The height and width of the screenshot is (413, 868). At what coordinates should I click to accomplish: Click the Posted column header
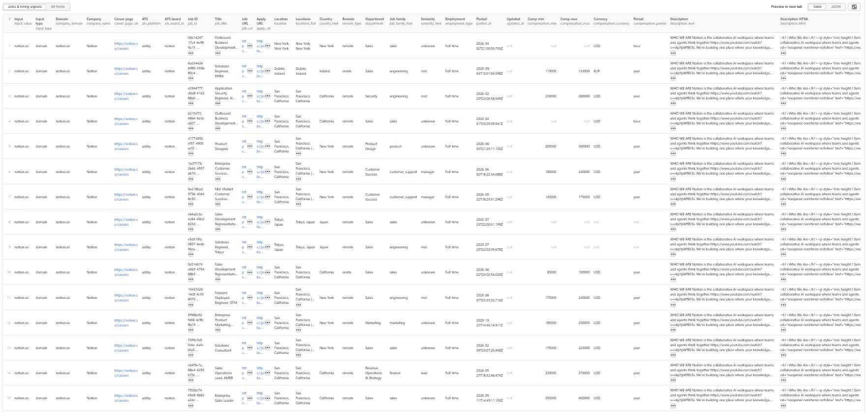click(483, 21)
